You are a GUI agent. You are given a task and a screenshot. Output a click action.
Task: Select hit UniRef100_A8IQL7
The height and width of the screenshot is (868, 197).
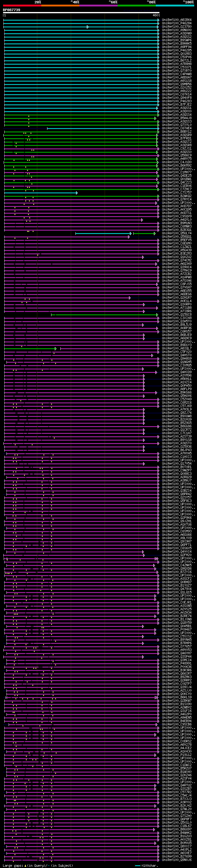[177, 349]
